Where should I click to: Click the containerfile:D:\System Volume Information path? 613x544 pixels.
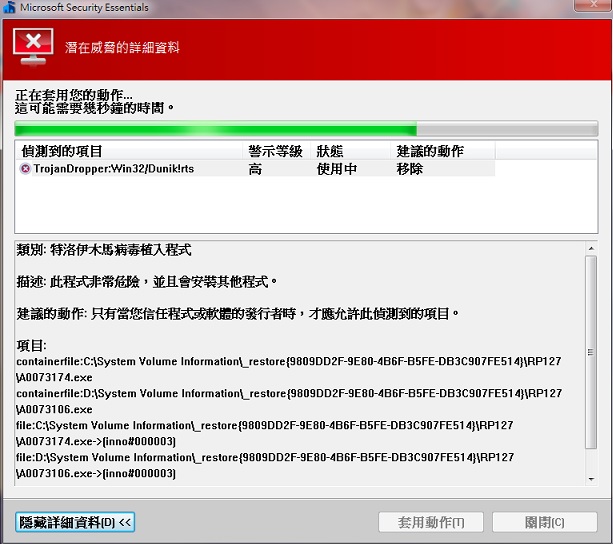(289, 401)
